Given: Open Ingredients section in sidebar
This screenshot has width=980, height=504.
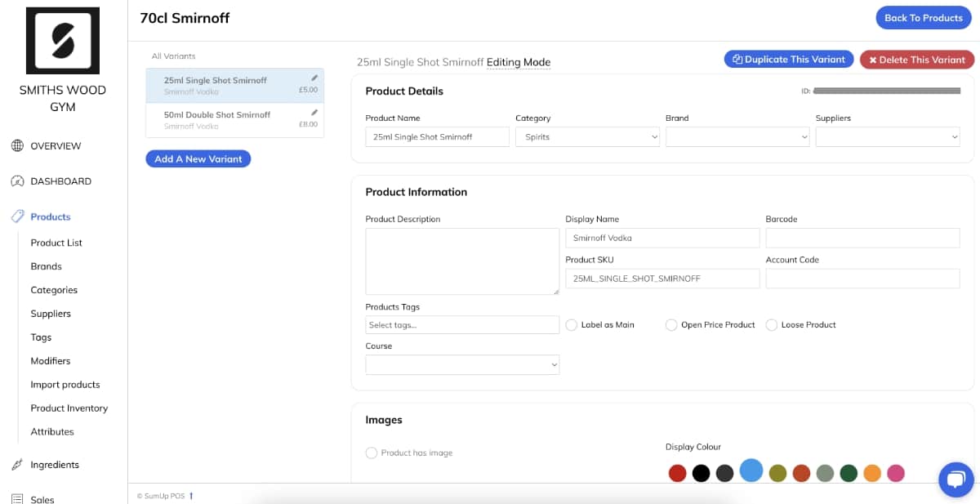Looking at the screenshot, I should [55, 465].
